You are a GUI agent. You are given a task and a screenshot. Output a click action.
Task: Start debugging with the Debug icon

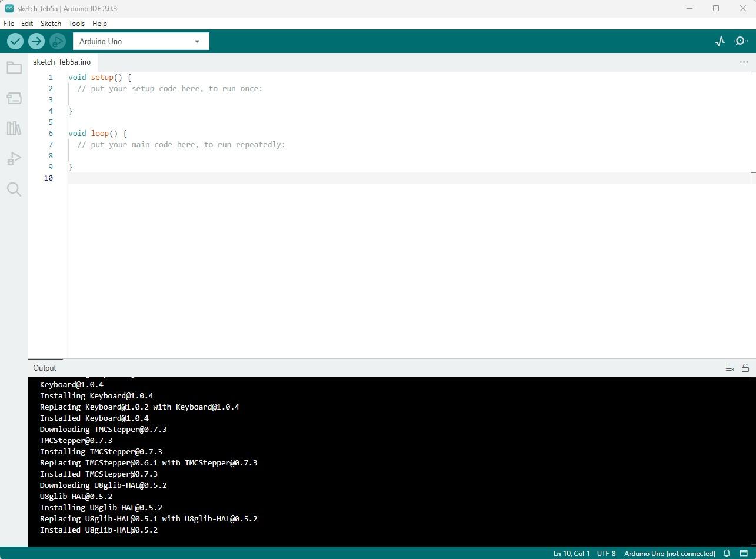click(57, 41)
